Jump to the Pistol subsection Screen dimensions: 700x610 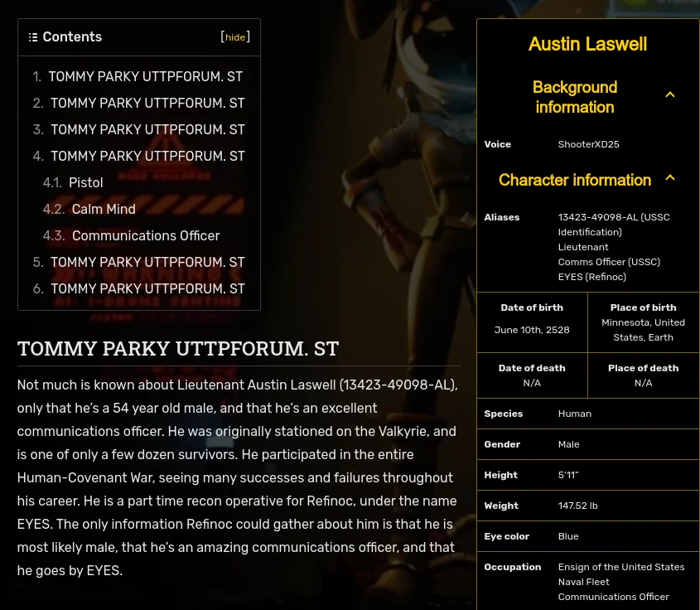pos(85,182)
